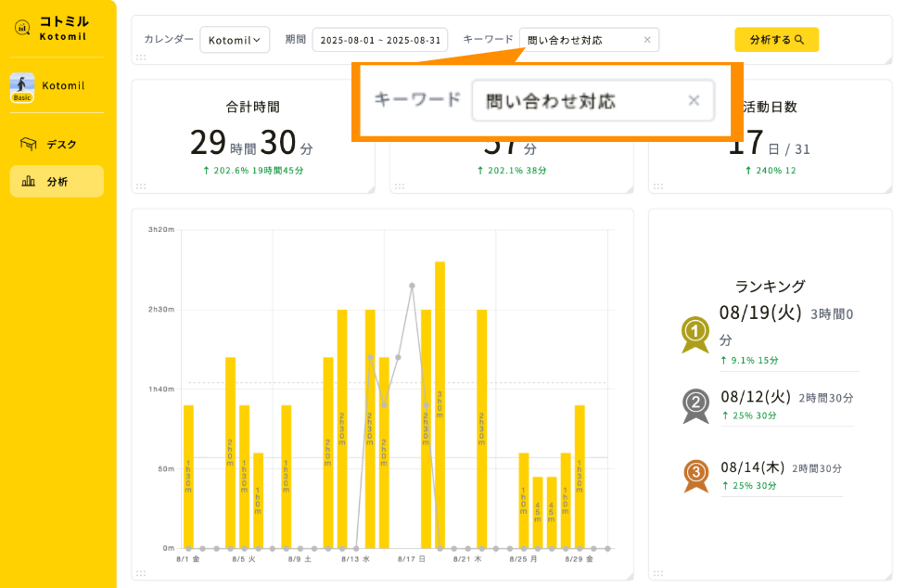The height and width of the screenshot is (588, 905).
Task: Click the drag handle of ranking card
Action: [658, 573]
